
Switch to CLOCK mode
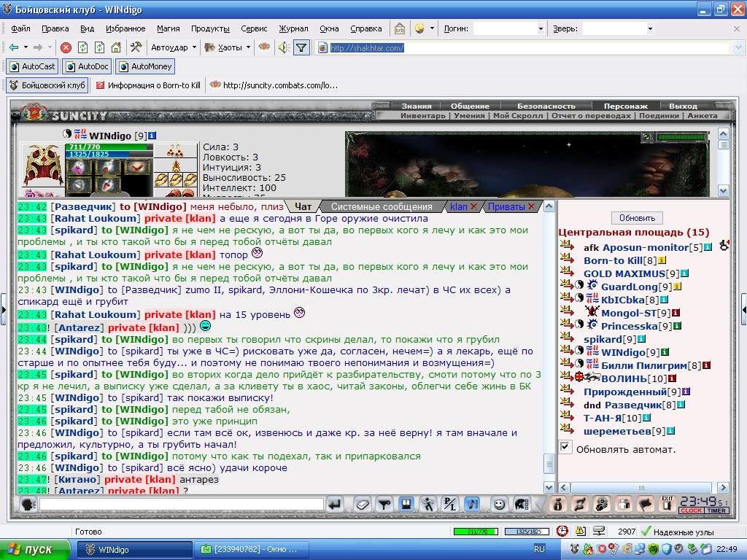692,510
